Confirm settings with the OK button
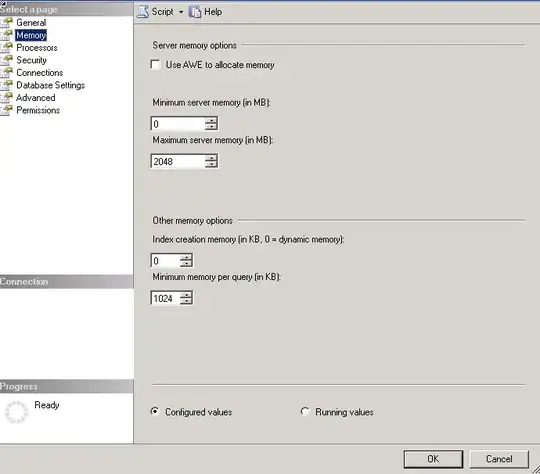 click(433, 459)
